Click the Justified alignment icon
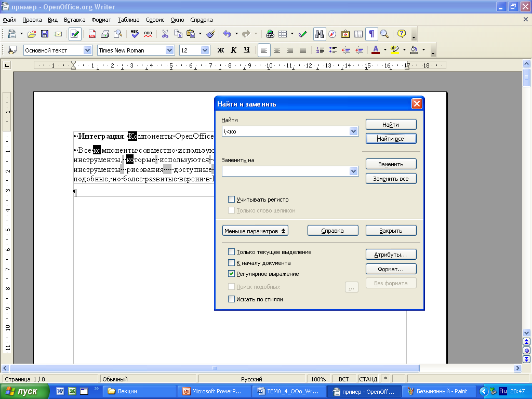Image resolution: width=532 pixels, height=399 pixels. pyautogui.click(x=303, y=50)
